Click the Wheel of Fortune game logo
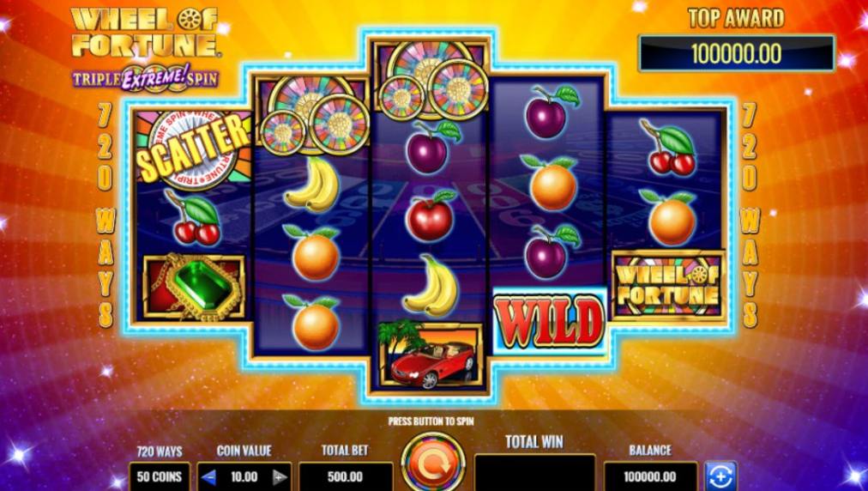The height and width of the screenshot is (491, 868). pos(146,47)
